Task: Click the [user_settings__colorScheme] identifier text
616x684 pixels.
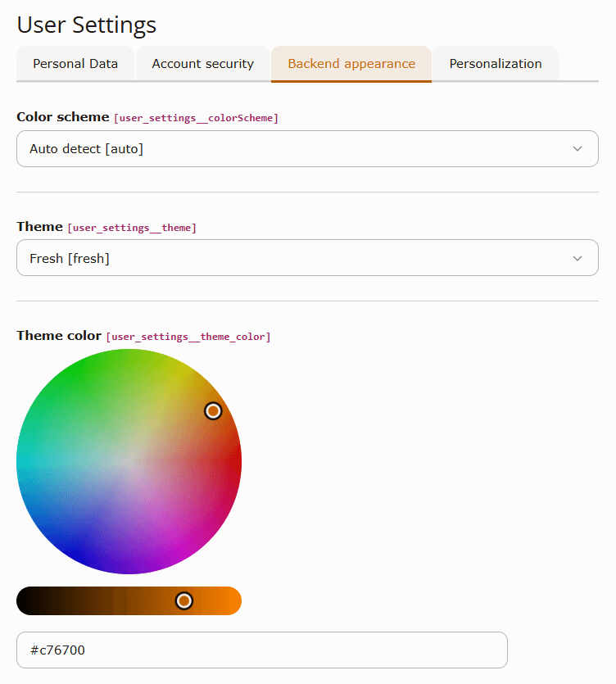Action: tap(196, 118)
